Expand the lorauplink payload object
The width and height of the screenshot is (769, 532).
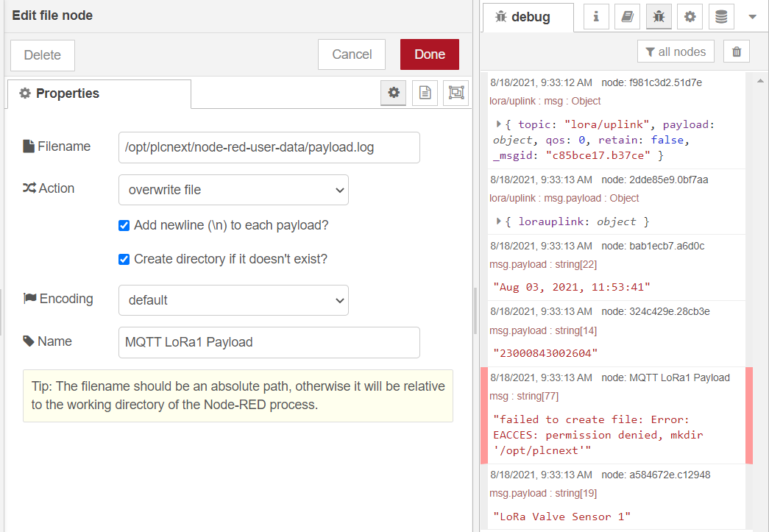tap(498, 221)
